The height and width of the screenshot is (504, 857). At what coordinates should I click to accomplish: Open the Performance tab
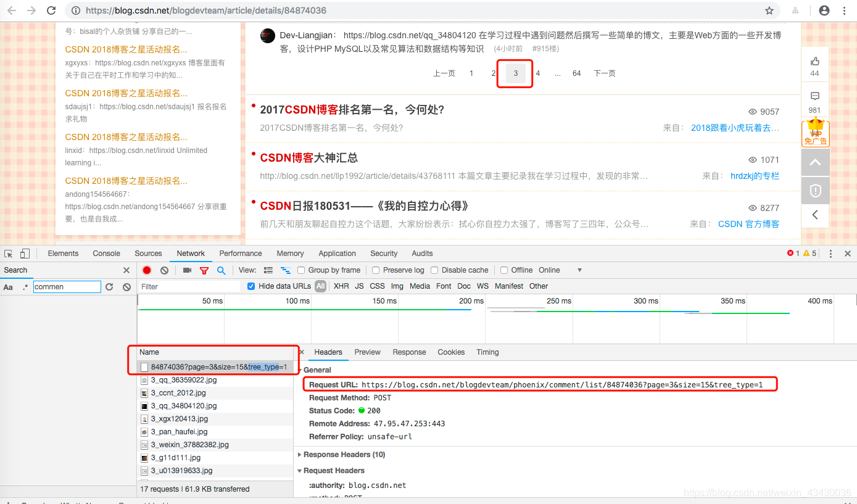click(241, 254)
